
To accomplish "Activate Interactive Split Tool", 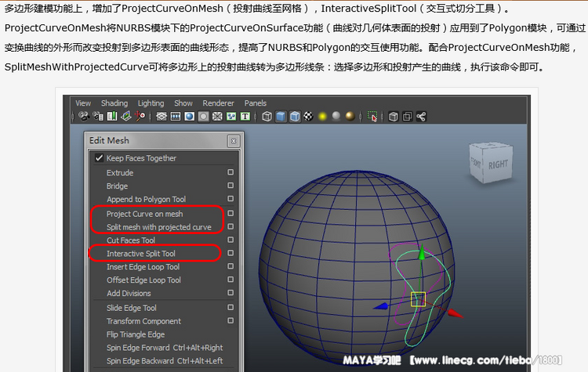I will (x=141, y=254).
